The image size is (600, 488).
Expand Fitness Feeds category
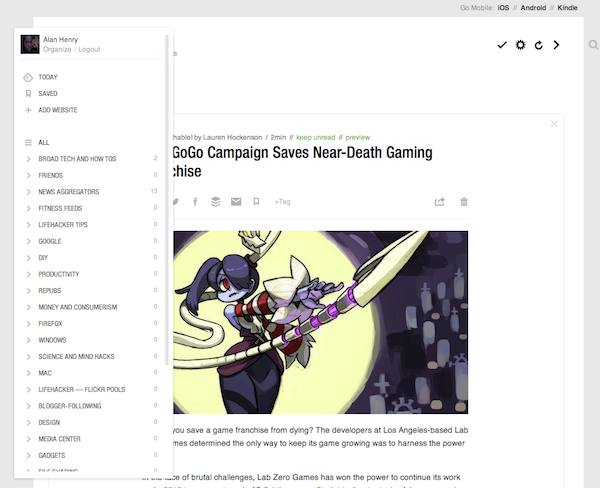click(28, 209)
